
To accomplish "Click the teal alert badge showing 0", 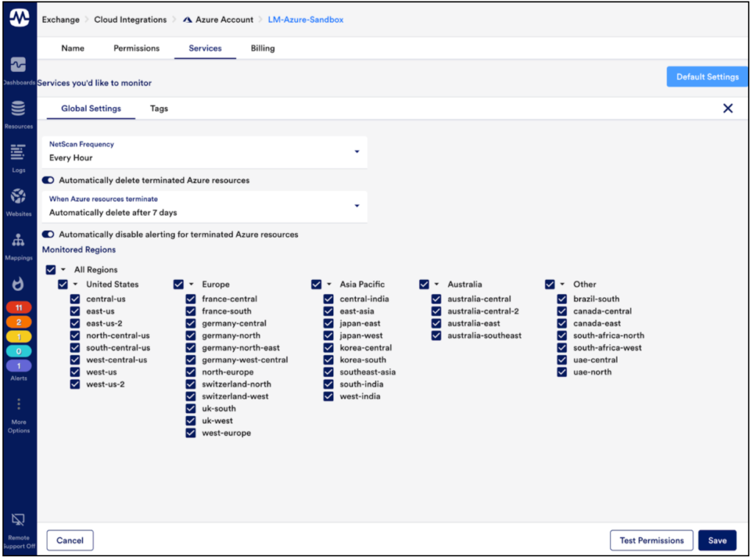I will tap(18, 351).
